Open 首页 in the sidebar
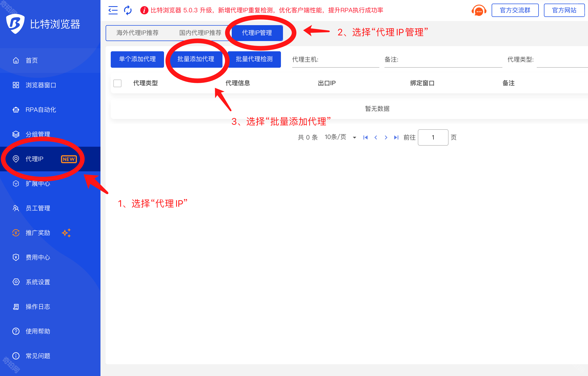 (x=50, y=61)
